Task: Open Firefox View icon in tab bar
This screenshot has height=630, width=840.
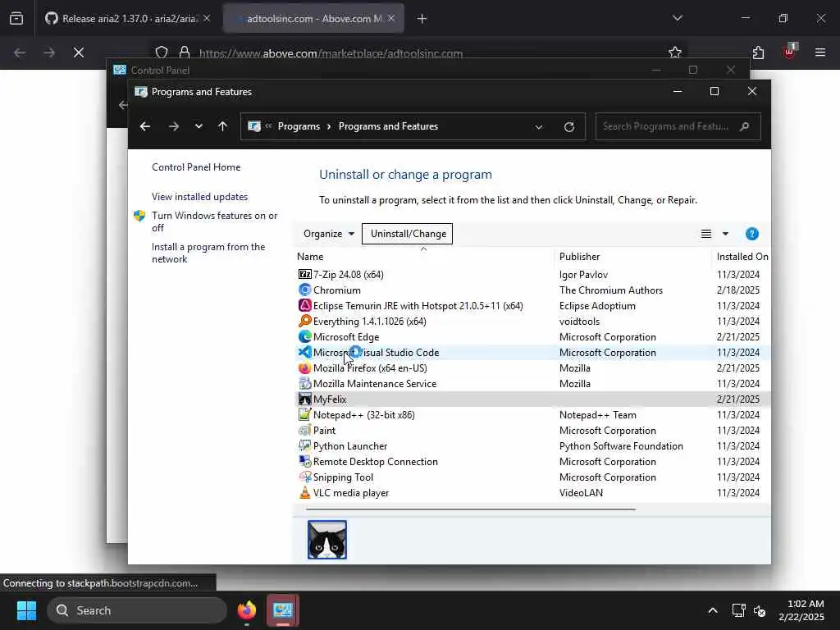Action: (16, 18)
